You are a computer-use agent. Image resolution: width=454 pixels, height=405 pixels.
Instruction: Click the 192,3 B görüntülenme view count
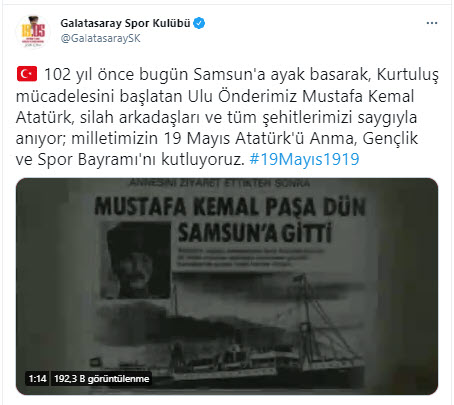coord(101,379)
